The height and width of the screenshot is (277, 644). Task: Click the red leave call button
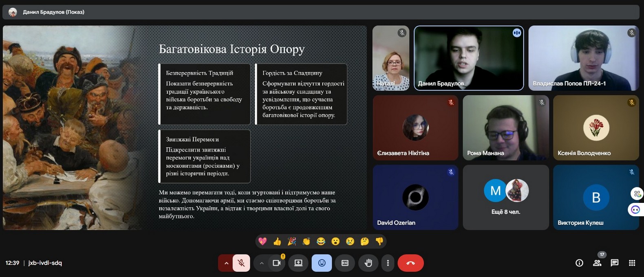(410, 263)
